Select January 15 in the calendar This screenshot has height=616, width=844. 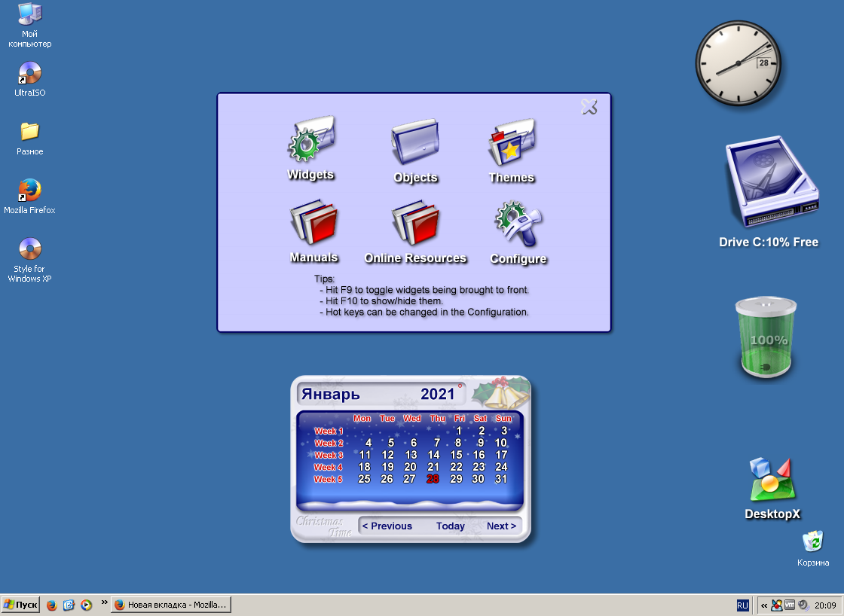[457, 455]
